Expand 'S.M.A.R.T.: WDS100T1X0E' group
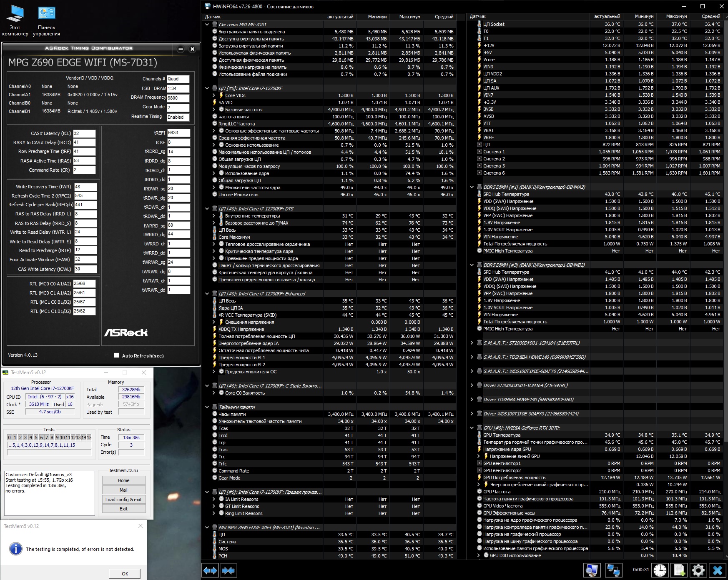 coord(472,371)
